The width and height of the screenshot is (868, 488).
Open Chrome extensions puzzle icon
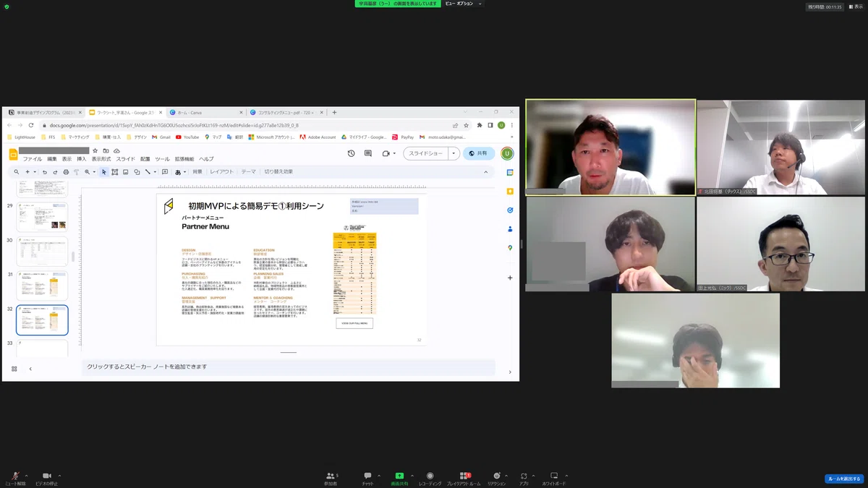coord(480,125)
